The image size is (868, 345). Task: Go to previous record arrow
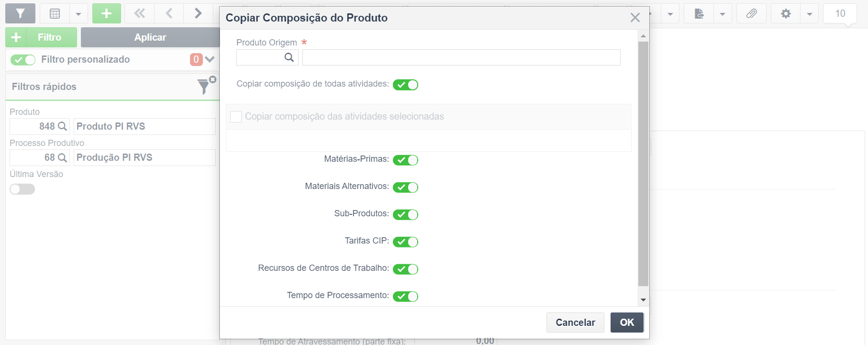tap(169, 13)
